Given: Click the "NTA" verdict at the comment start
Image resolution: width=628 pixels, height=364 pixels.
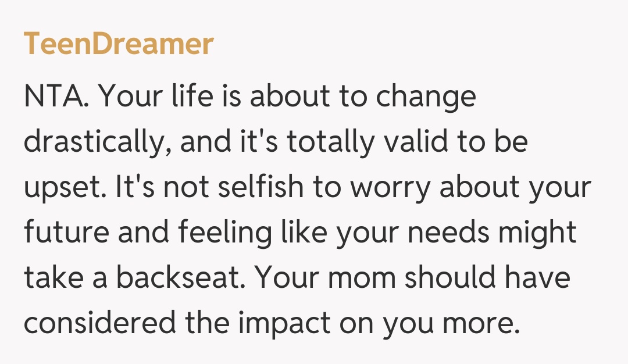Looking at the screenshot, I should pyautogui.click(x=53, y=97).
